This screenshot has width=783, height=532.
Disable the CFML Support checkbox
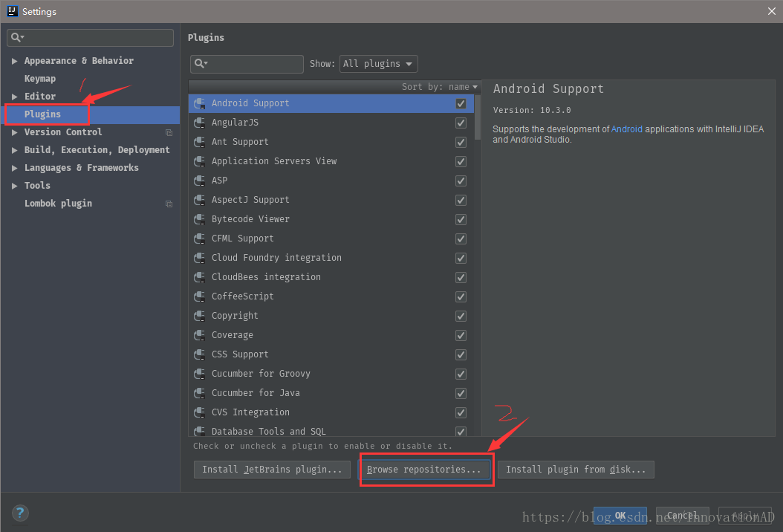pyautogui.click(x=461, y=239)
